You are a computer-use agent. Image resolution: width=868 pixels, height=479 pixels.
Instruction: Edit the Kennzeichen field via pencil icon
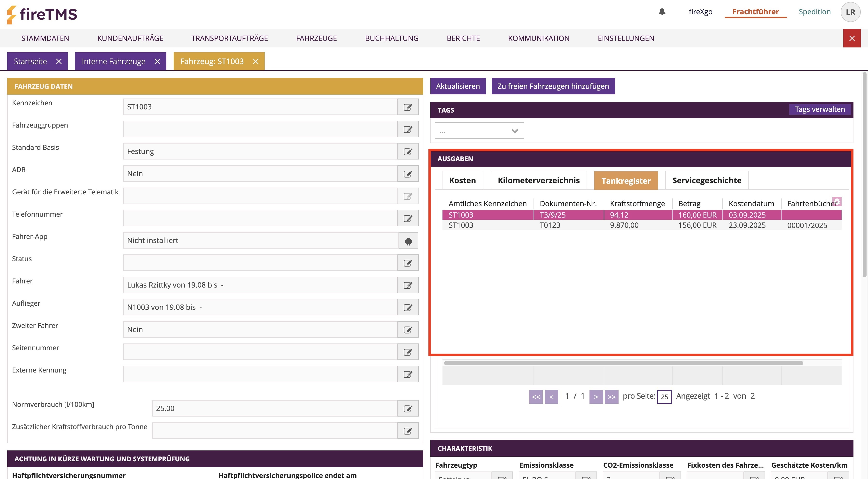coord(408,107)
